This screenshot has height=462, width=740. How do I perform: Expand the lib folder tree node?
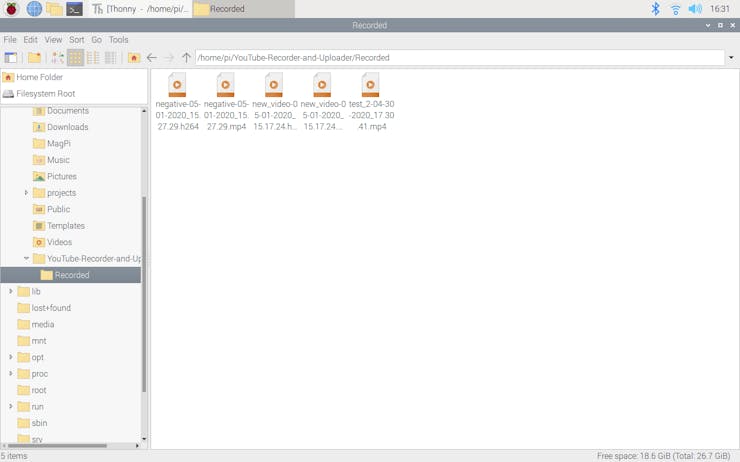[10, 291]
